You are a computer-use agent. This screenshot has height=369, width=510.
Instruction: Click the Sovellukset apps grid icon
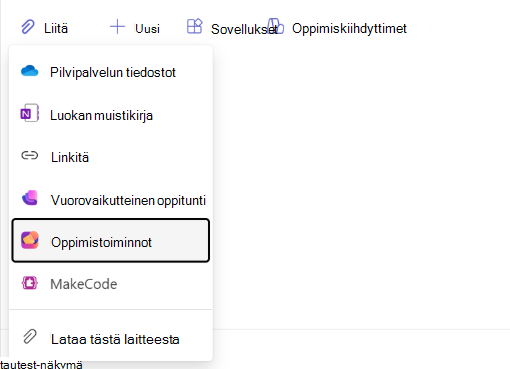(x=195, y=26)
